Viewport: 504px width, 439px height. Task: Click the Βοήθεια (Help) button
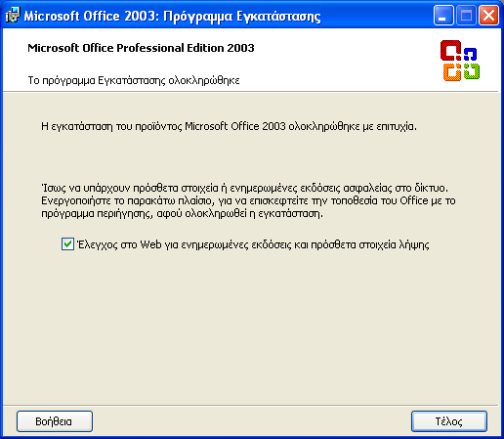[55, 421]
